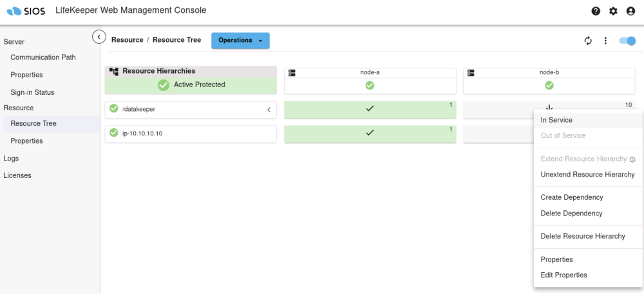Click the help question mark icon
The width and height of the screenshot is (644, 294).
(596, 11)
